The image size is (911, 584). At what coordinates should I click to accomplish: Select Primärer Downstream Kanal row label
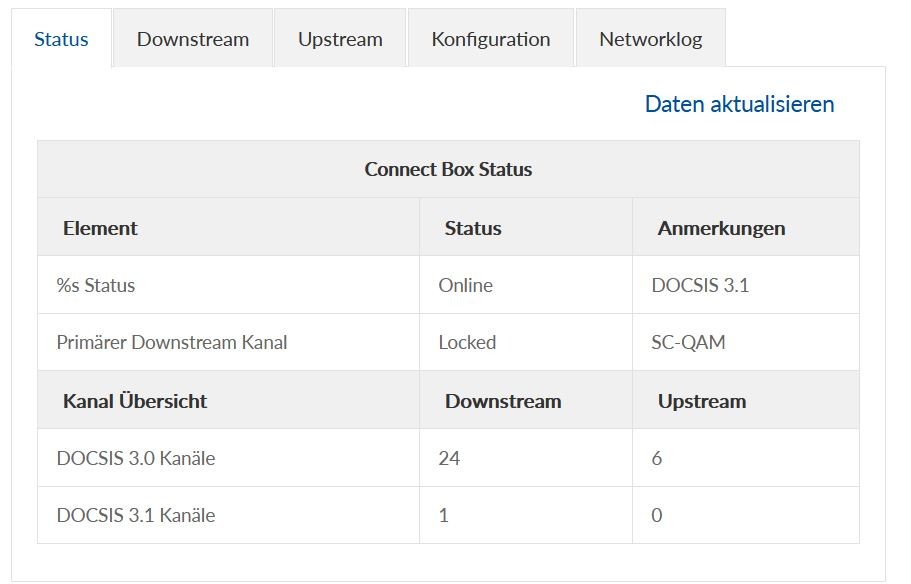[x=172, y=342]
